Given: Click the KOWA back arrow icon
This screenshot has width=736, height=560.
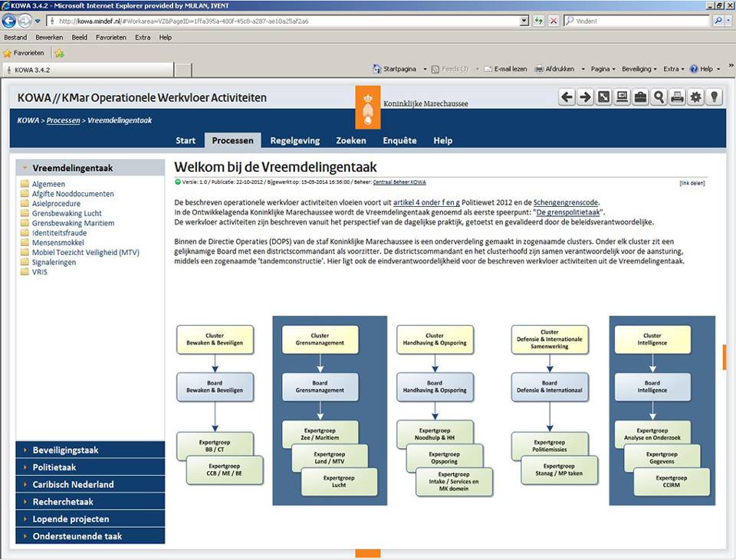Looking at the screenshot, I should 567,97.
